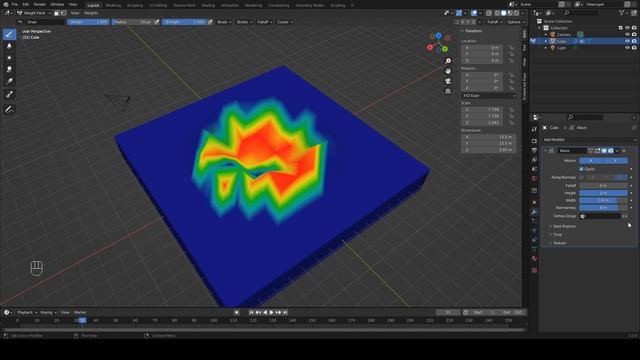The image size is (640, 360).
Task: Open the Scene properties tab
Action: coord(534,169)
